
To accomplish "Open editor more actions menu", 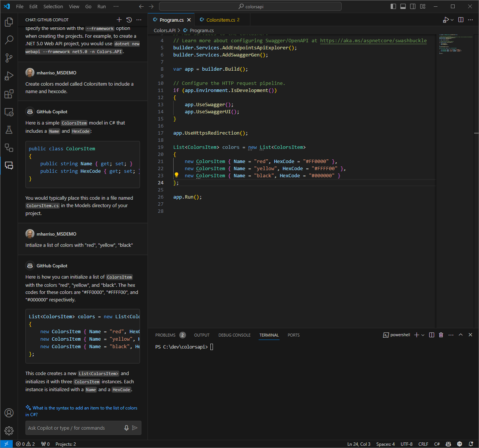I will (x=470, y=20).
